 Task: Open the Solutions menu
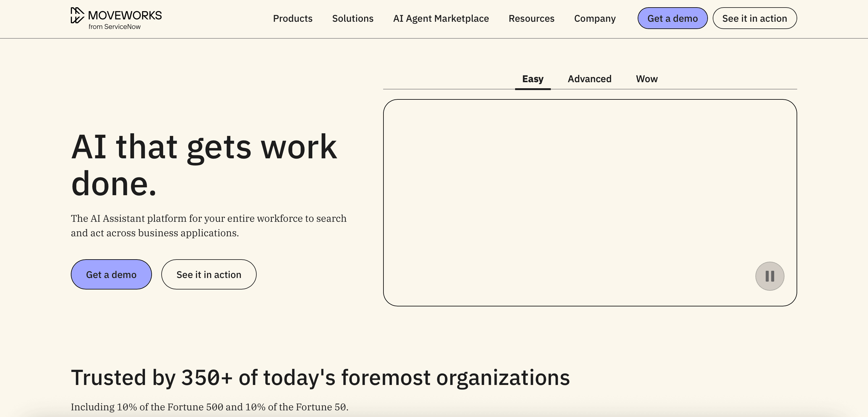pyautogui.click(x=353, y=18)
